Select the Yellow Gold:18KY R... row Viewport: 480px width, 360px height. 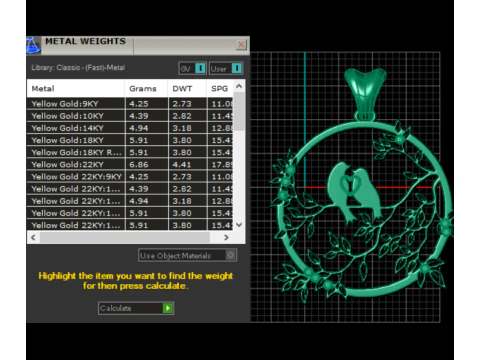(130, 152)
